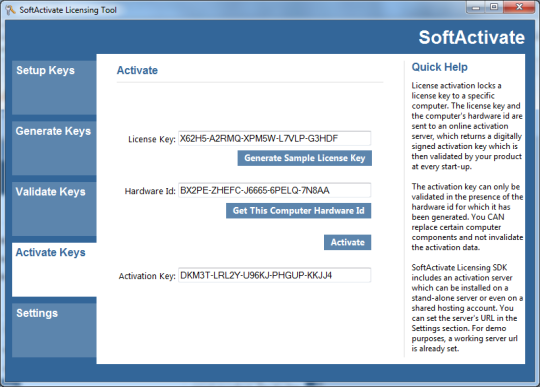Click Get This Computer Hardware Id
Image resolution: width=540 pixels, height=387 pixels.
tap(299, 211)
